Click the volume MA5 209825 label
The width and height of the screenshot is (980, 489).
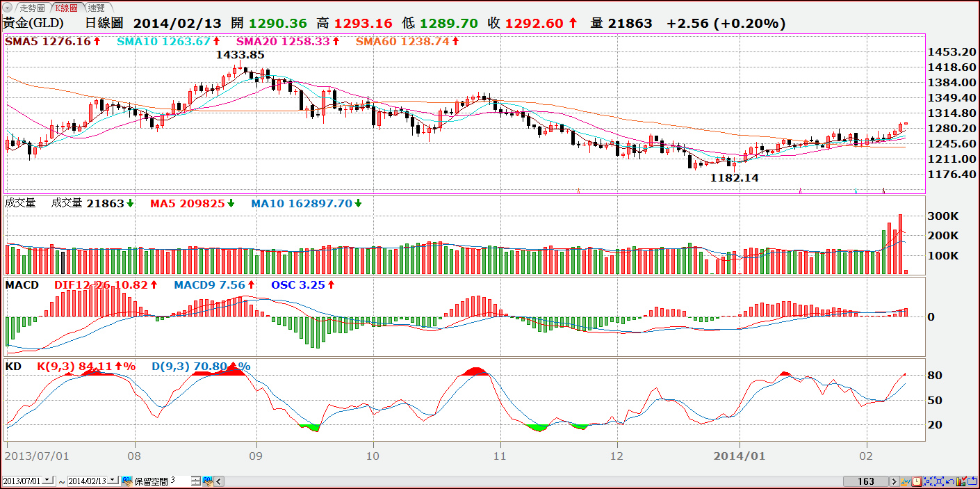point(192,203)
